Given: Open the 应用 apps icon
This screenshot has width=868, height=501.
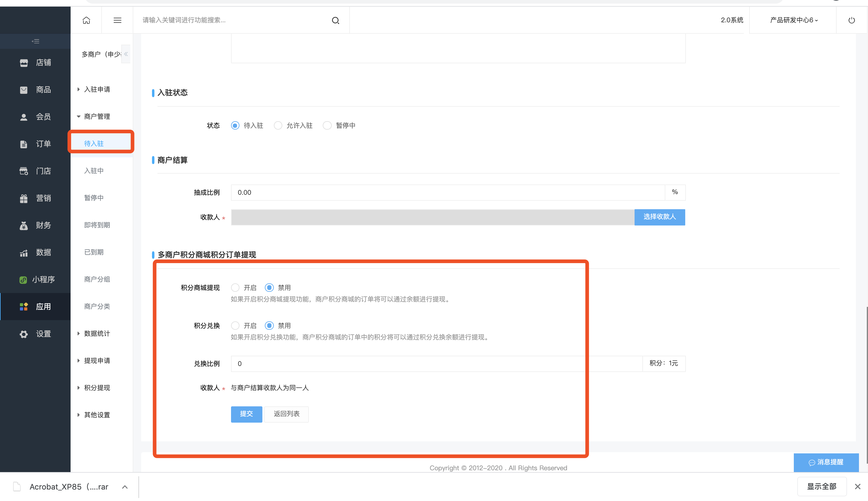Looking at the screenshot, I should (24, 307).
